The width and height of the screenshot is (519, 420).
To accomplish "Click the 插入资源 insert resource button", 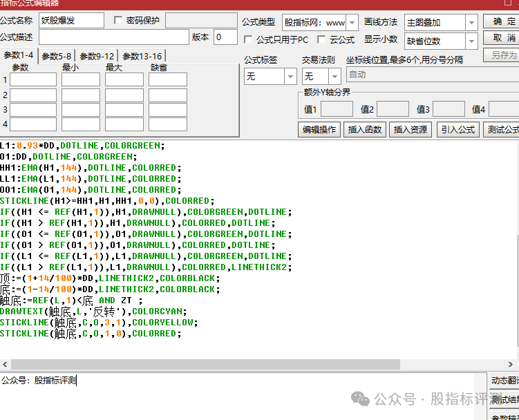I will coord(411,129).
